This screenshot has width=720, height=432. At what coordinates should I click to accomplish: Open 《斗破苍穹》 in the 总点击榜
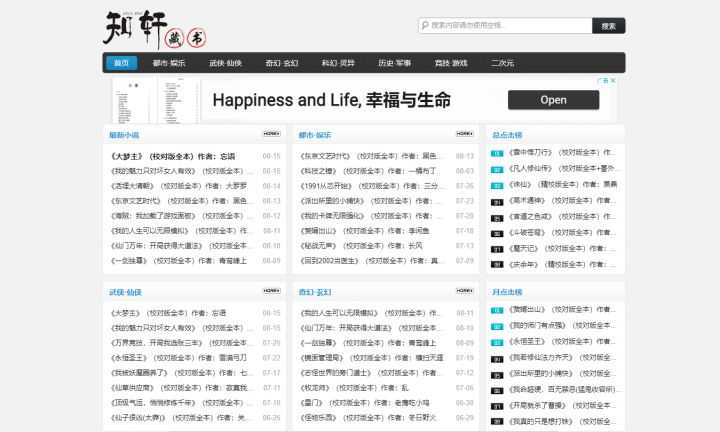pyautogui.click(x=562, y=232)
